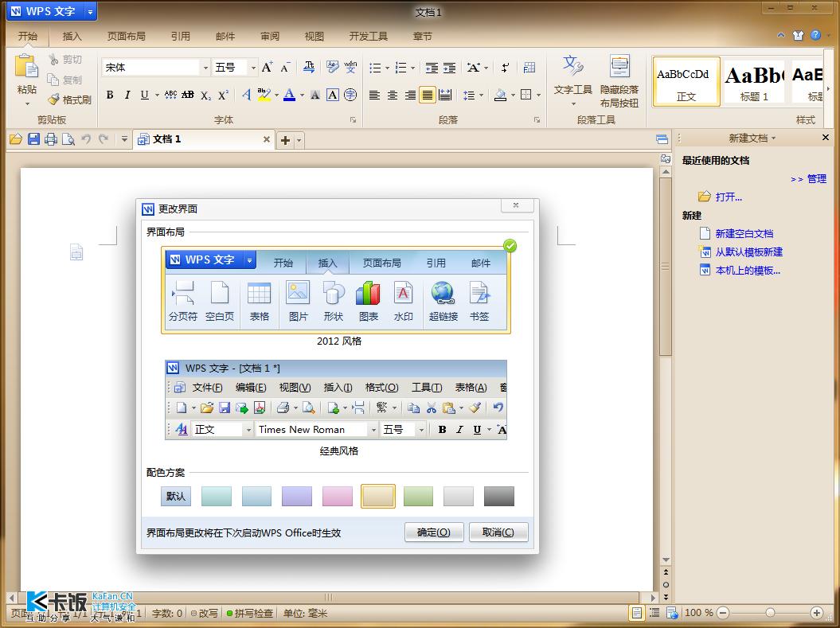This screenshot has height=628, width=840.
Task: Click the increase indent icon
Action: (450, 68)
